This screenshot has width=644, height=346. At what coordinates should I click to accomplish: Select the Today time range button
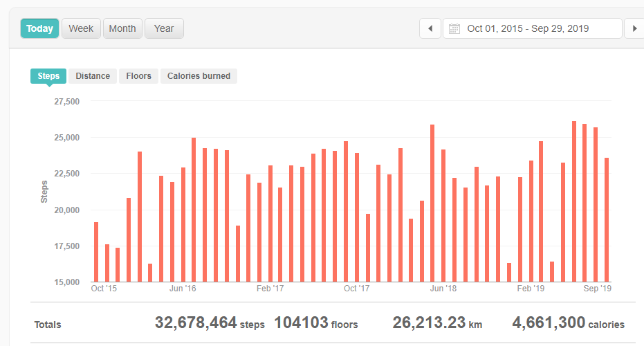(39, 28)
